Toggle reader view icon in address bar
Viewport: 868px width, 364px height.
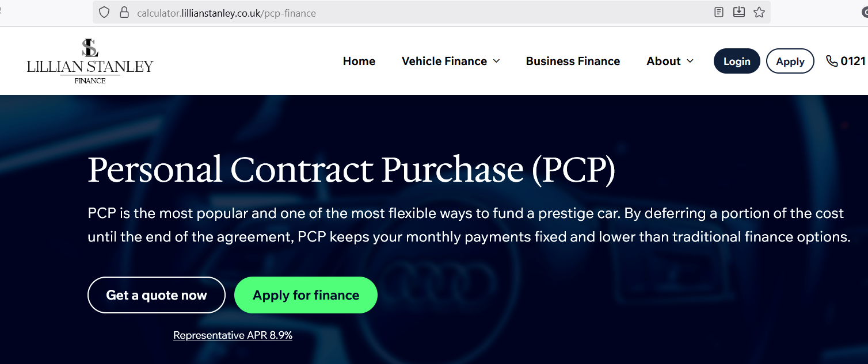point(718,12)
